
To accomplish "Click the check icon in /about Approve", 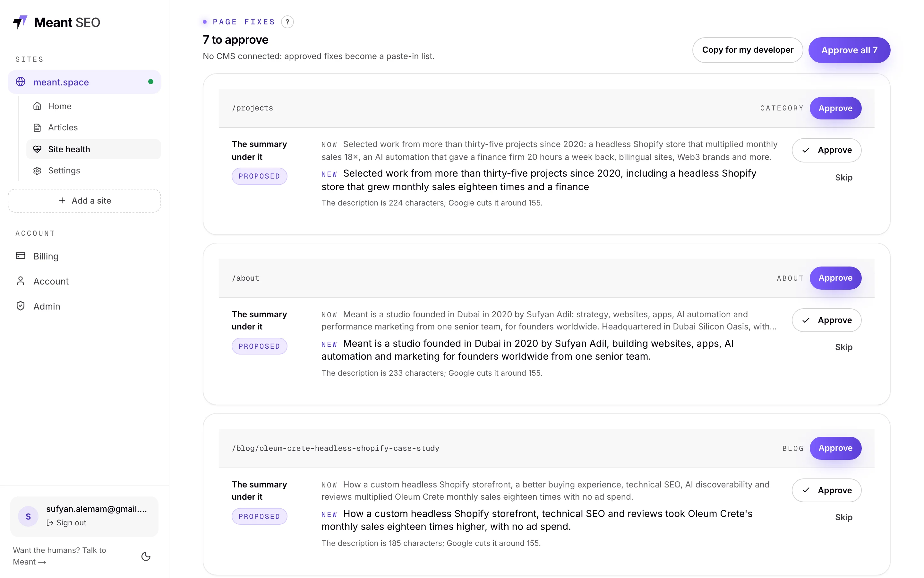I will (806, 320).
